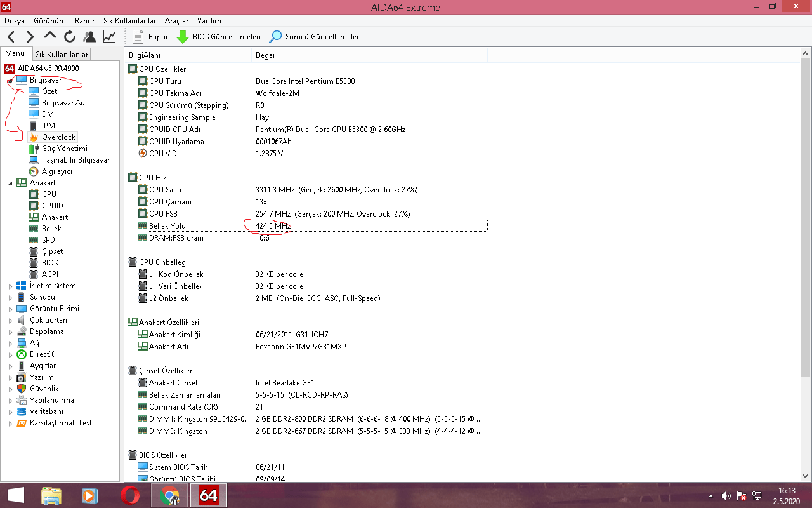The height and width of the screenshot is (508, 812).
Task: Expand the İşletim Sistemi branch
Action: point(10,286)
